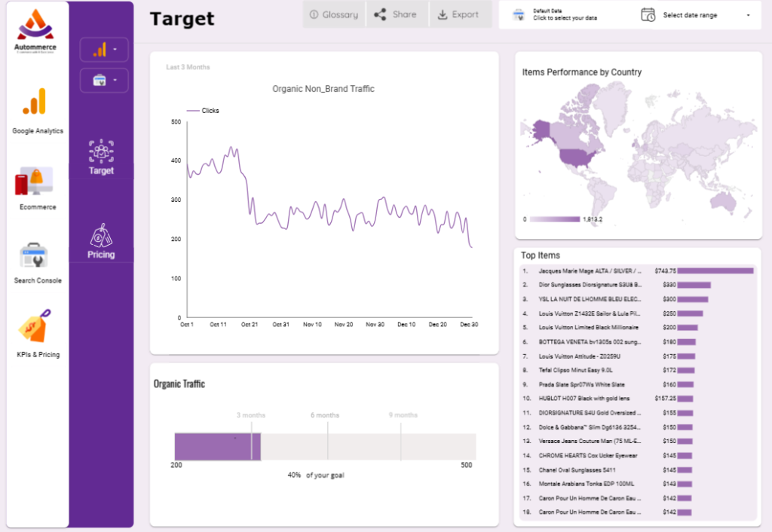The height and width of the screenshot is (532, 772).
Task: Open the KPIs & Pricing tag icon
Action: tap(35, 326)
